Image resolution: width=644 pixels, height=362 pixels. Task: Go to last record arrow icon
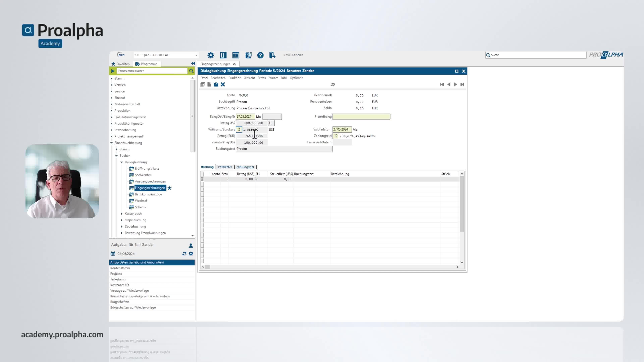(462, 84)
